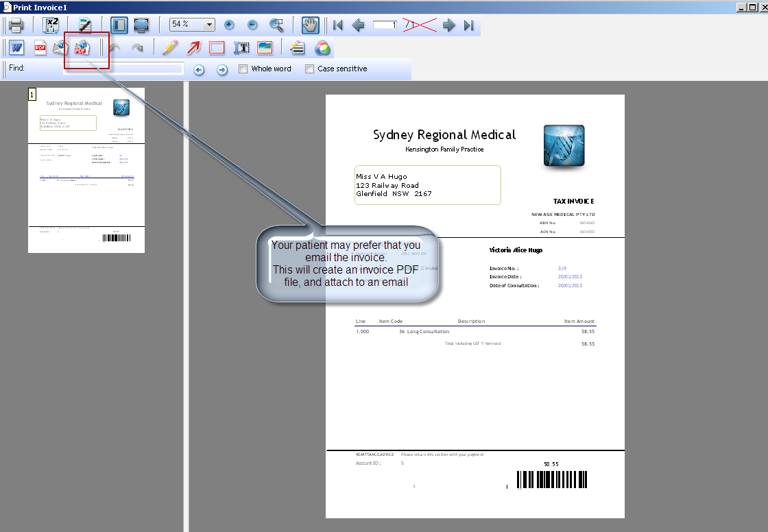Click the remittance barcode
The height and width of the screenshot is (532, 768).
point(552,480)
